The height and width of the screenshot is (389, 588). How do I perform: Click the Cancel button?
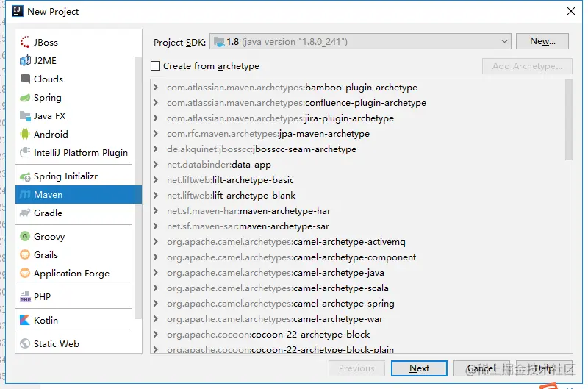tap(481, 368)
